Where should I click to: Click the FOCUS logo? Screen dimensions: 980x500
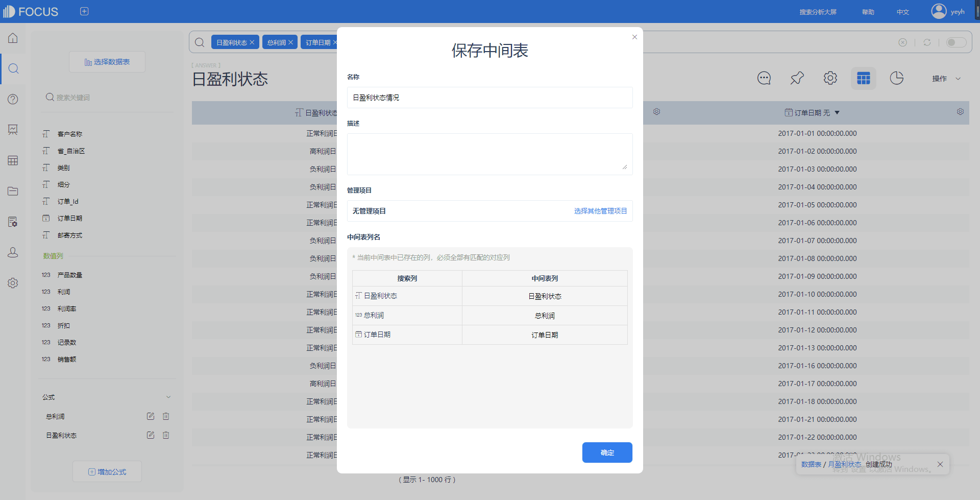pos(31,11)
